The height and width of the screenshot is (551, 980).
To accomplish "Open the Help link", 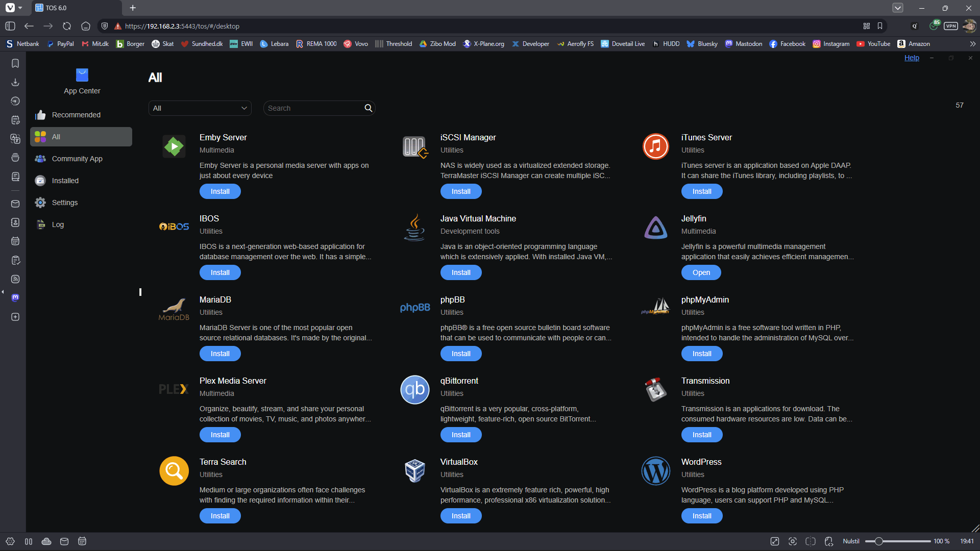I will [912, 58].
